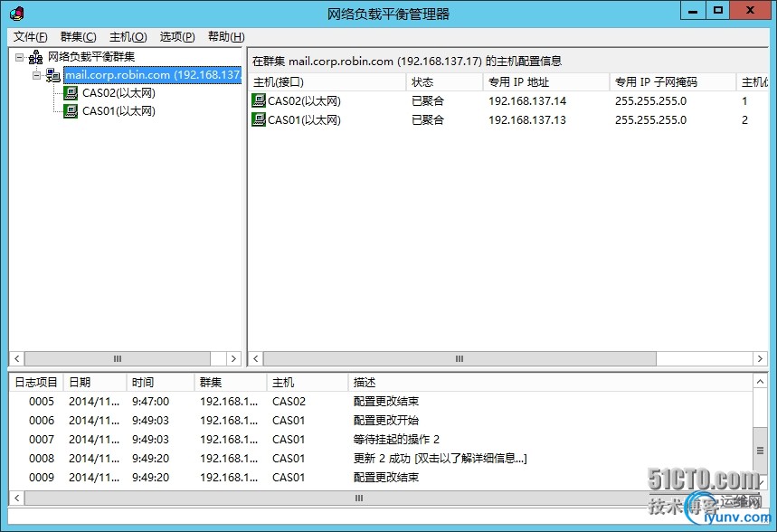This screenshot has height=532, width=777.
Task: Select log entry 0007 等待挂起的操作 2
Action: [381, 440]
